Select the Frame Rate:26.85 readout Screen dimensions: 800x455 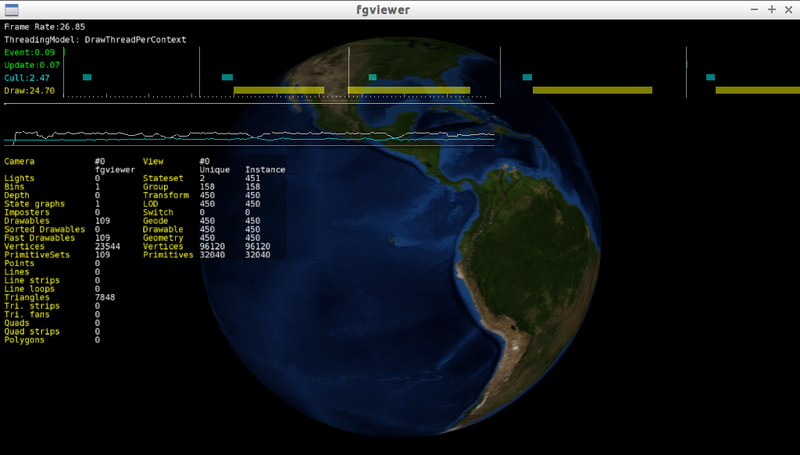click(x=45, y=27)
